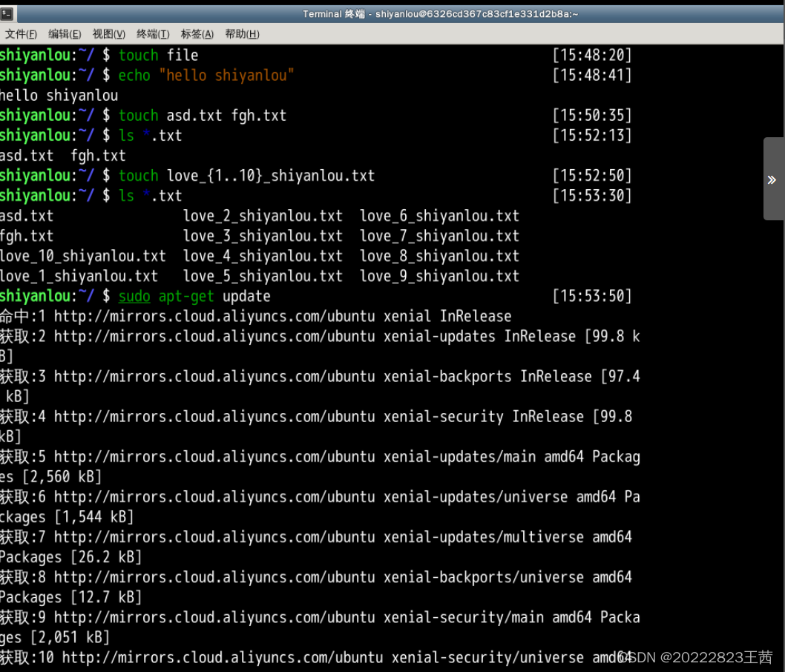Image resolution: width=785 pixels, height=672 pixels.
Task: Click the 'ckages [1,544 kB]' size text
Action: point(67,517)
